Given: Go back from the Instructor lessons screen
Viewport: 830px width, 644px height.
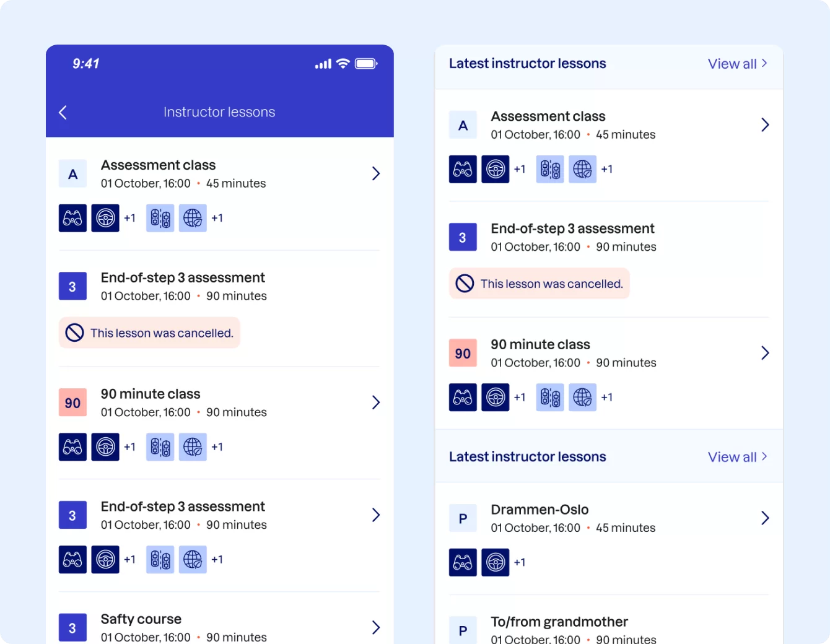Looking at the screenshot, I should pyautogui.click(x=63, y=112).
